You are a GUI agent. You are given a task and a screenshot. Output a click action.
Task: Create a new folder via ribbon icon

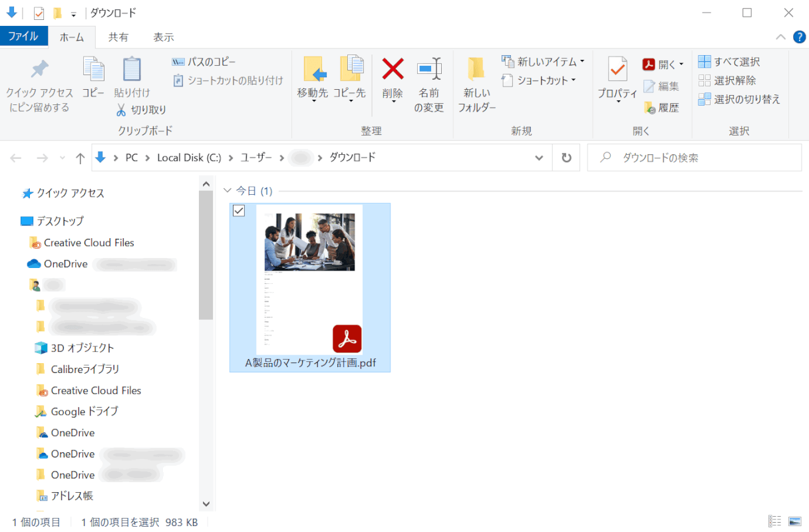click(476, 69)
